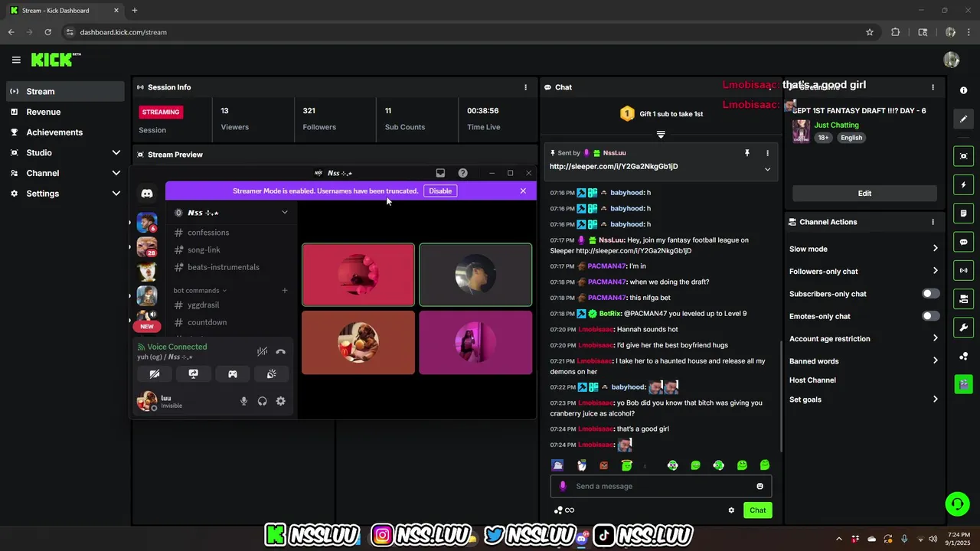980x551 pixels.
Task: Deafen Discord headphones
Action: click(x=262, y=401)
